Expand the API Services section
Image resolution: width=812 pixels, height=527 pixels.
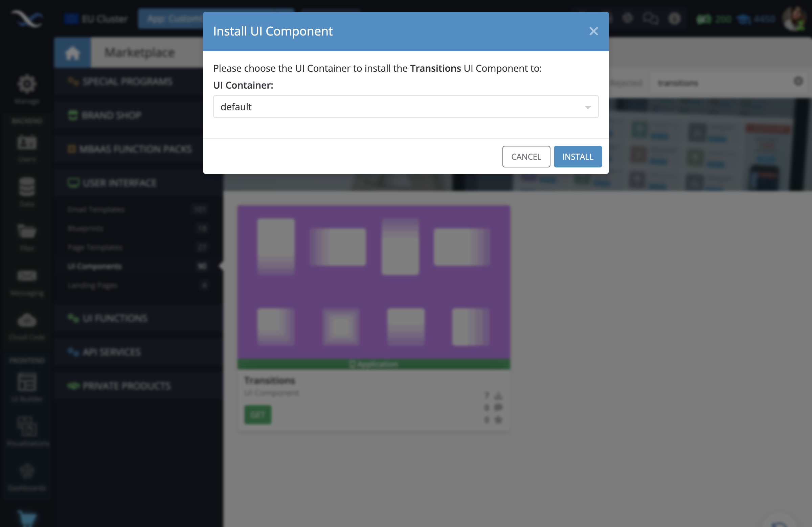tap(112, 352)
